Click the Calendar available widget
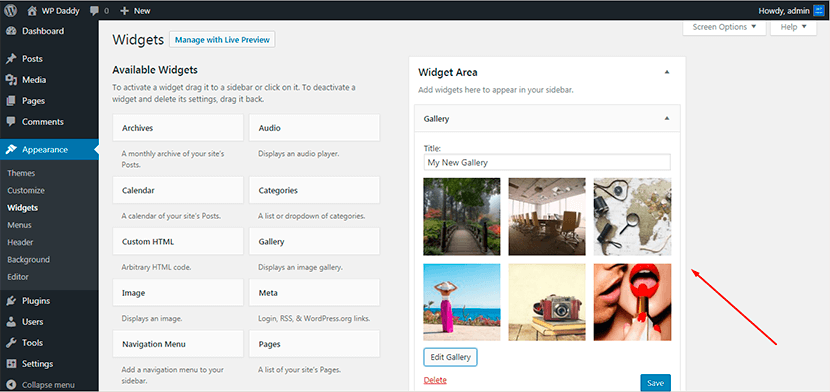The height and width of the screenshot is (392, 830). pos(178,190)
